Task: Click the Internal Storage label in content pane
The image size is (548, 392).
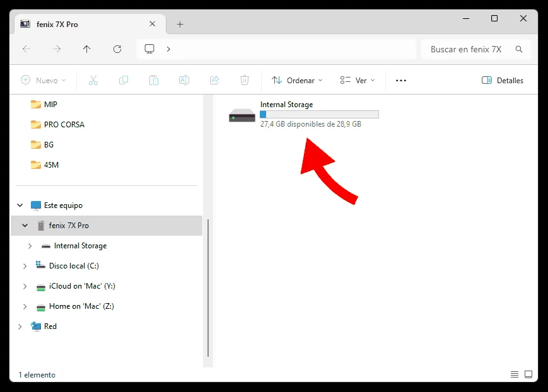Action: click(x=286, y=105)
